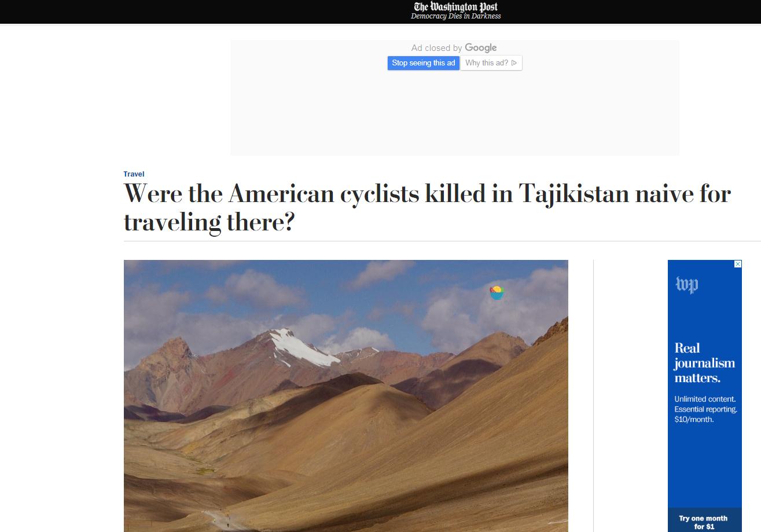Click the mountain landscape article photo

coord(346,396)
